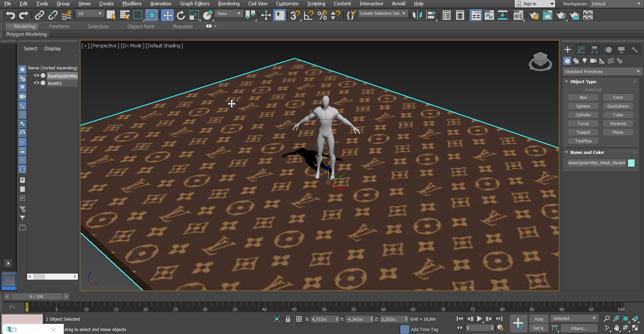Image resolution: width=644 pixels, height=334 pixels.
Task: Enable Auto Key mode
Action: click(539, 319)
